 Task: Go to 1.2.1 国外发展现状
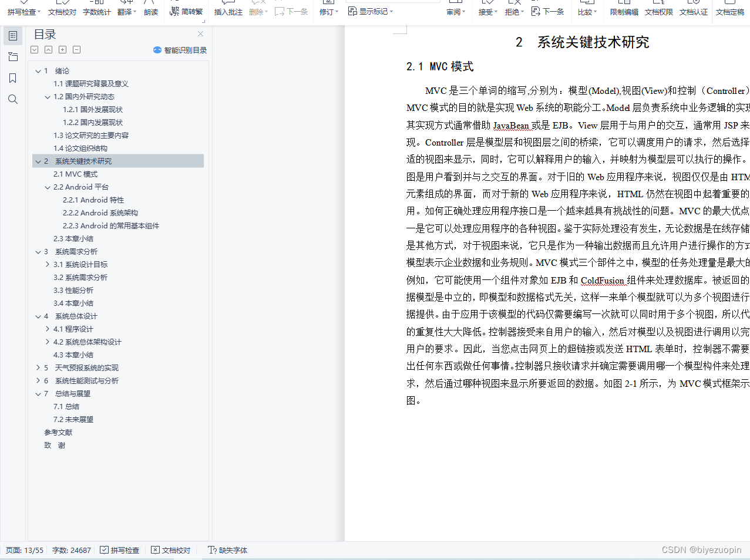pyautogui.click(x=93, y=110)
